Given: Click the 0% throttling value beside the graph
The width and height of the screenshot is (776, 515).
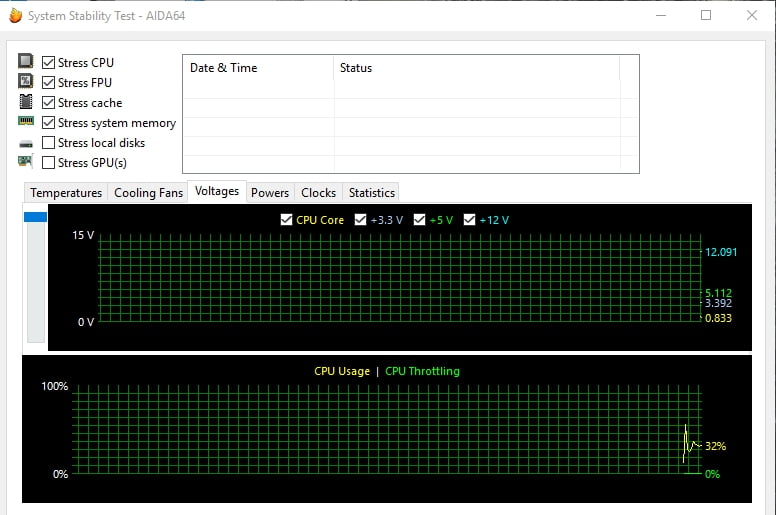Looking at the screenshot, I should coord(712,474).
